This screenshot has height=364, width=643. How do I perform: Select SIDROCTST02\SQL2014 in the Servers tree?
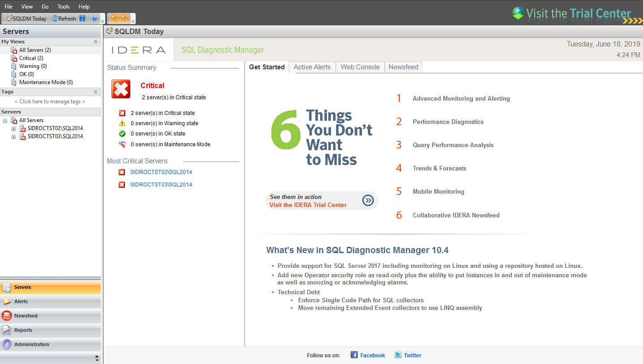click(55, 128)
